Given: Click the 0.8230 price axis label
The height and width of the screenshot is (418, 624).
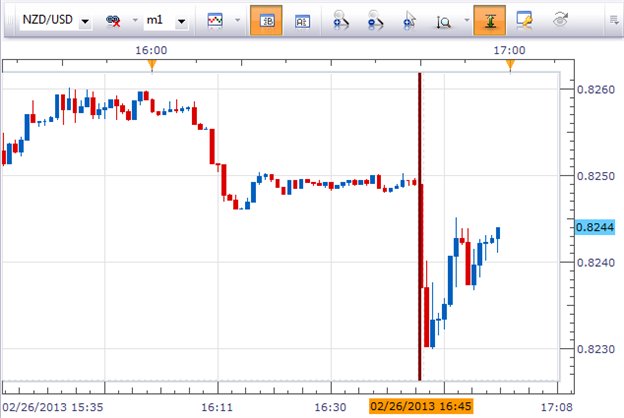Looking at the screenshot, I should coord(596,349).
